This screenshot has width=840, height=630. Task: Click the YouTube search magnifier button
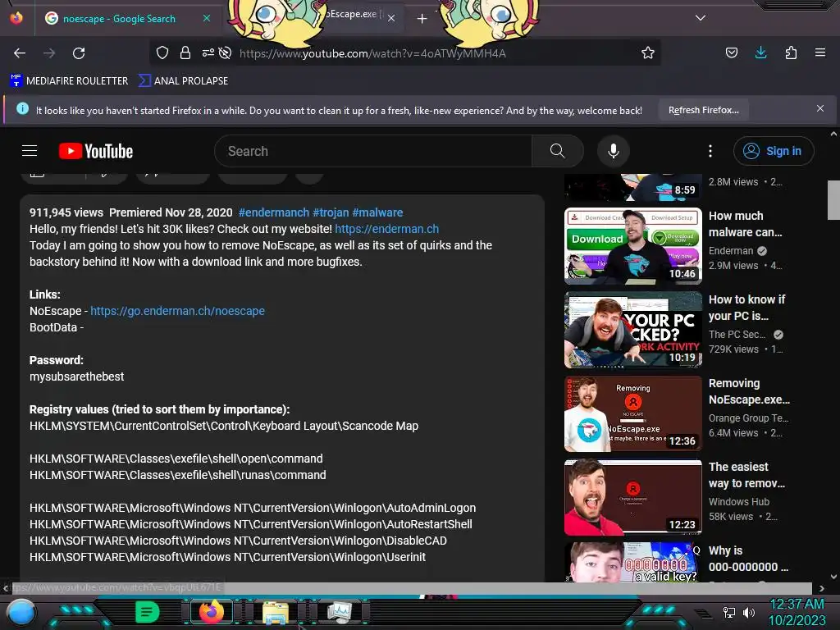[x=558, y=151]
